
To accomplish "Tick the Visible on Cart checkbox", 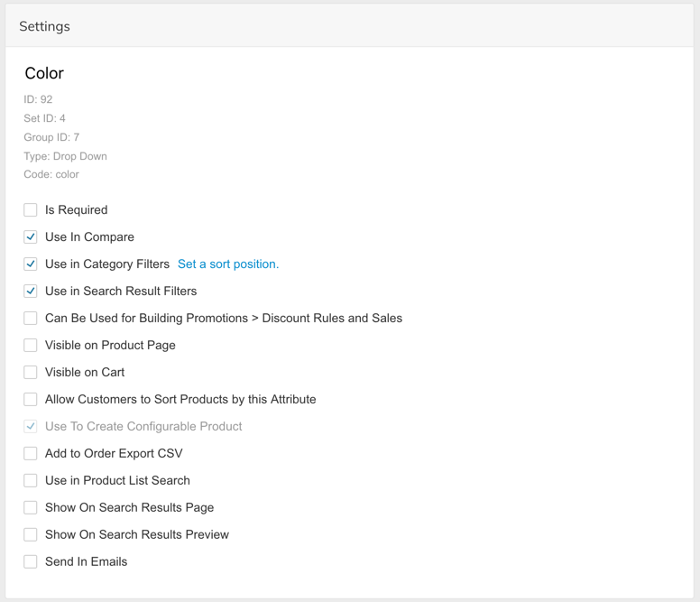I will click(x=31, y=372).
